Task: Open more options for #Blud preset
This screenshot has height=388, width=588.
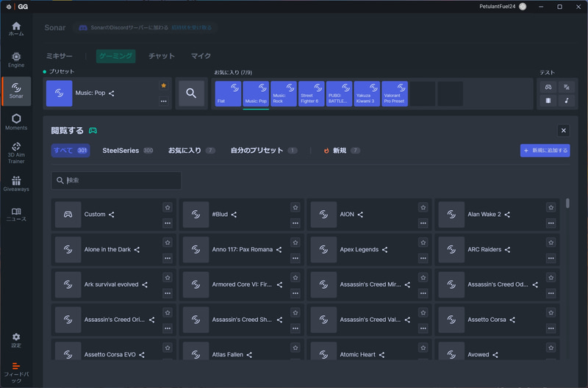Action: click(295, 223)
